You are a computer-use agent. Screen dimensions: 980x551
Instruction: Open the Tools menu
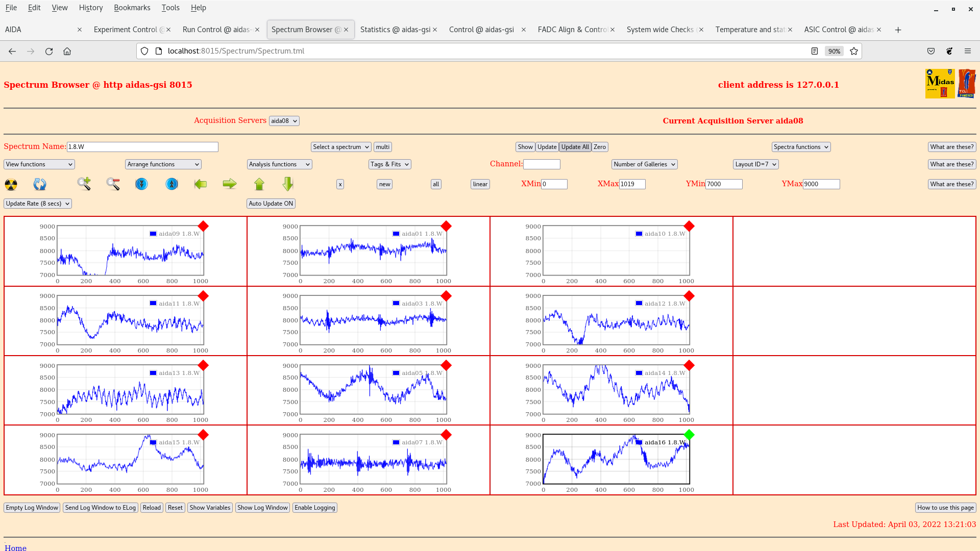[170, 8]
